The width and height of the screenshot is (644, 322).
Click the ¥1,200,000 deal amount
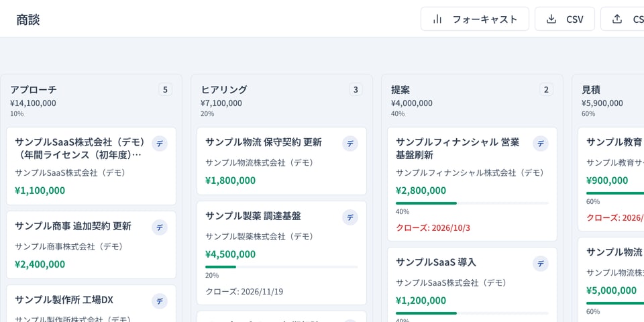point(421,301)
